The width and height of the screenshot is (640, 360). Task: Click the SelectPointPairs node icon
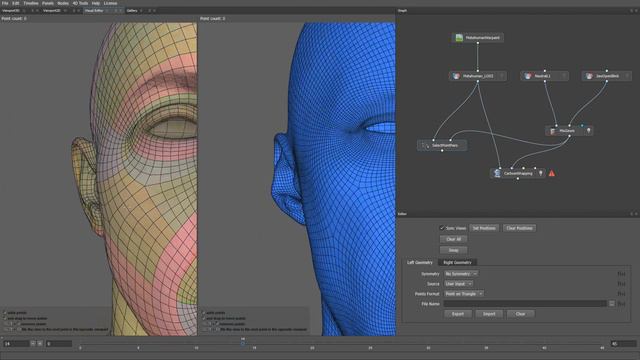click(425, 145)
